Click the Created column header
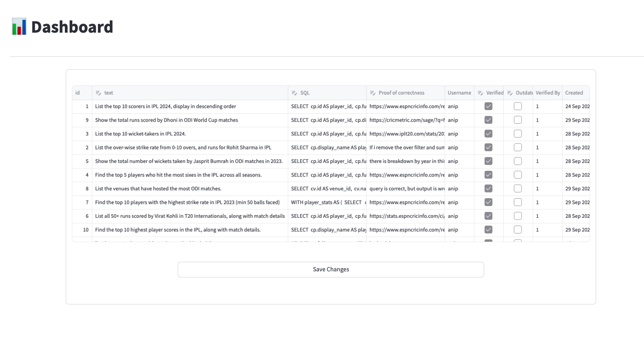 coord(574,93)
